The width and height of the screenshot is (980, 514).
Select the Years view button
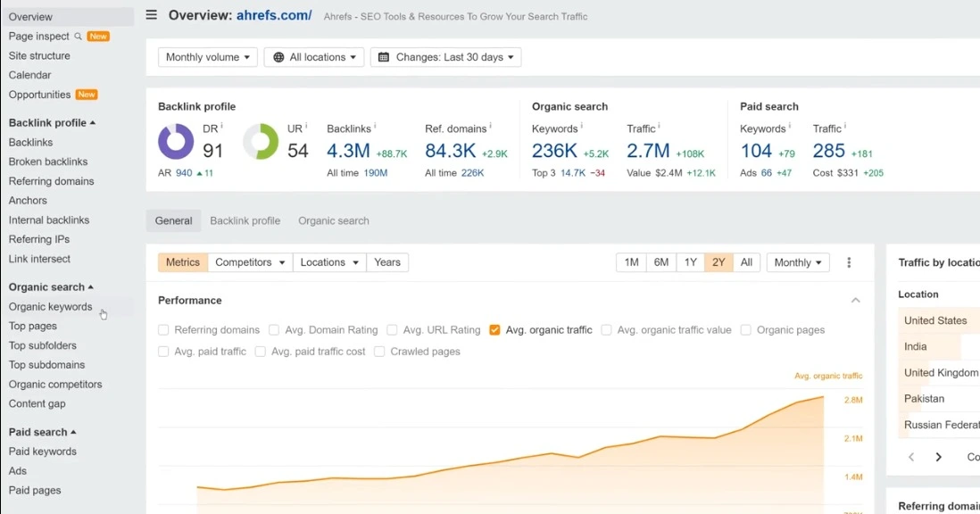coord(387,262)
